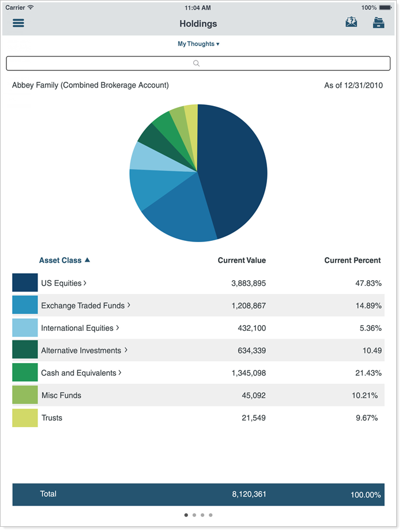402x532 pixels.
Task: Sort by Asset Class column header
Action: (x=64, y=261)
